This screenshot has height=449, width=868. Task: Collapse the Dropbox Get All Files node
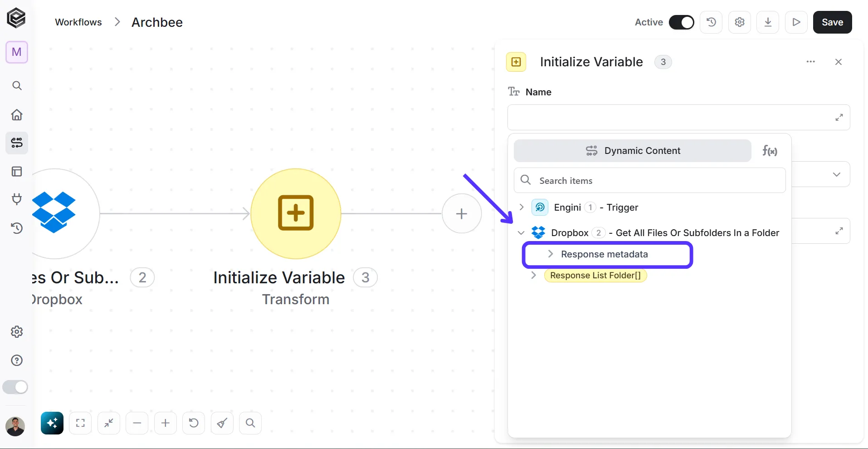[x=521, y=233]
